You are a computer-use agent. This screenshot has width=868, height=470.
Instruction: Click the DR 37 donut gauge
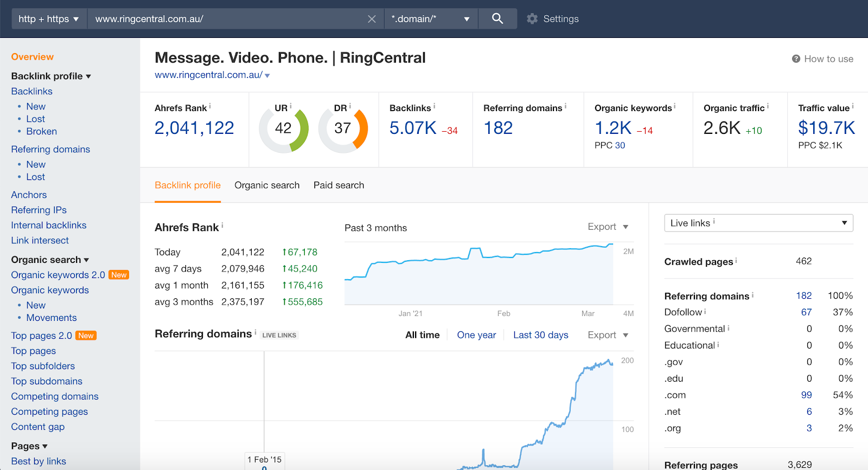tap(343, 129)
